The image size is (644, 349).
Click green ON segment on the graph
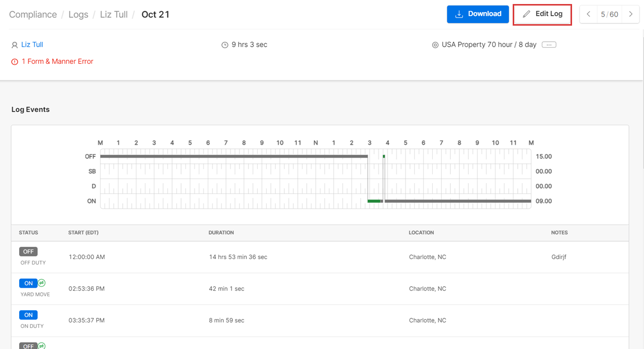click(374, 201)
